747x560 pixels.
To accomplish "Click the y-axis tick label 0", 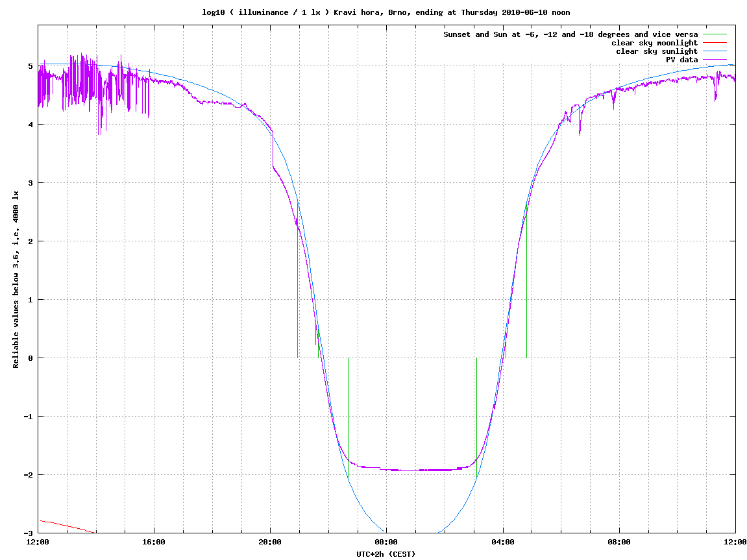I will (x=31, y=358).
